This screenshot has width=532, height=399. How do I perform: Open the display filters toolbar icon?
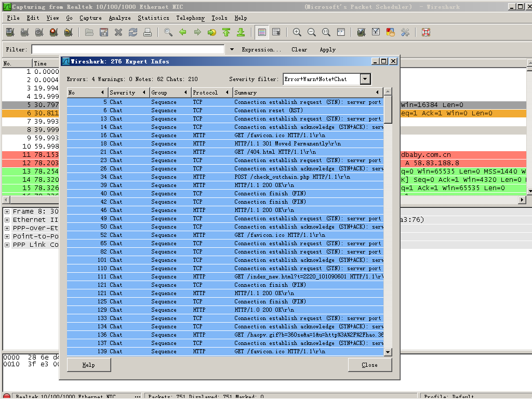(376, 32)
